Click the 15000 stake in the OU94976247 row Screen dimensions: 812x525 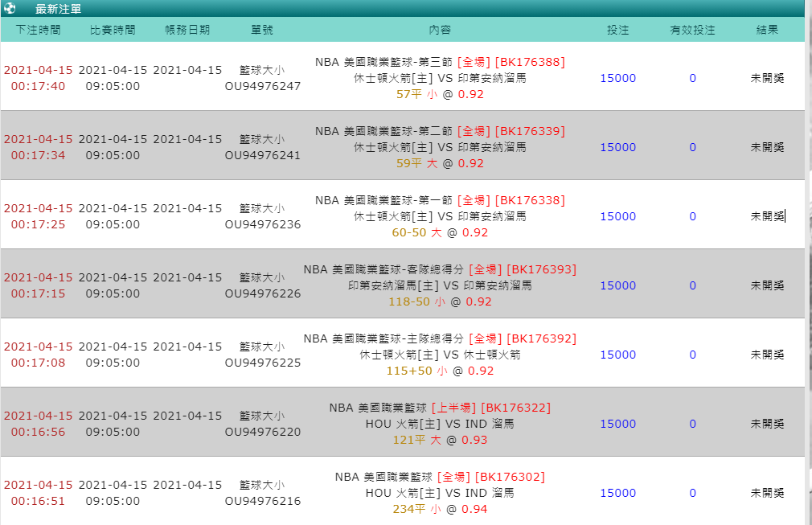point(617,78)
